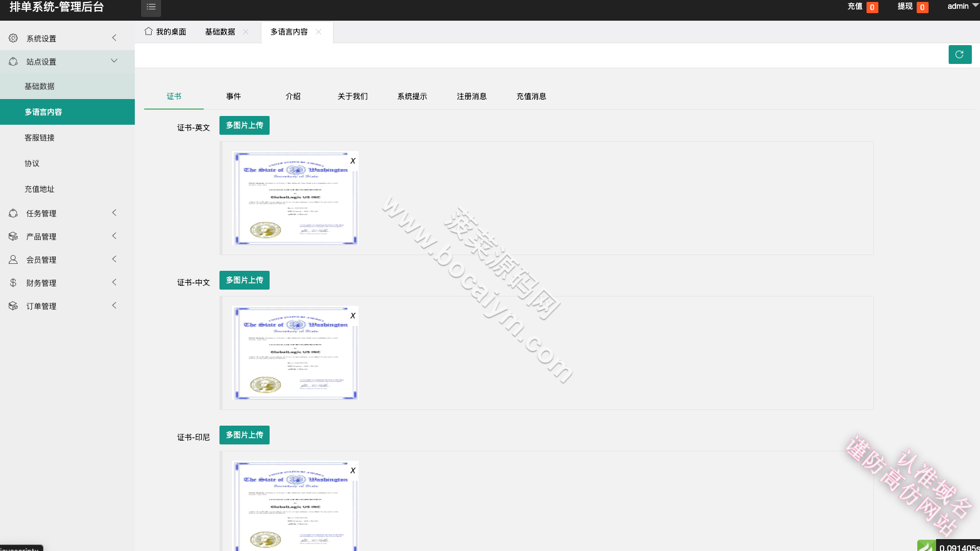
Task: Open the 证书-印尼 certificate thumbnail
Action: pyautogui.click(x=296, y=507)
